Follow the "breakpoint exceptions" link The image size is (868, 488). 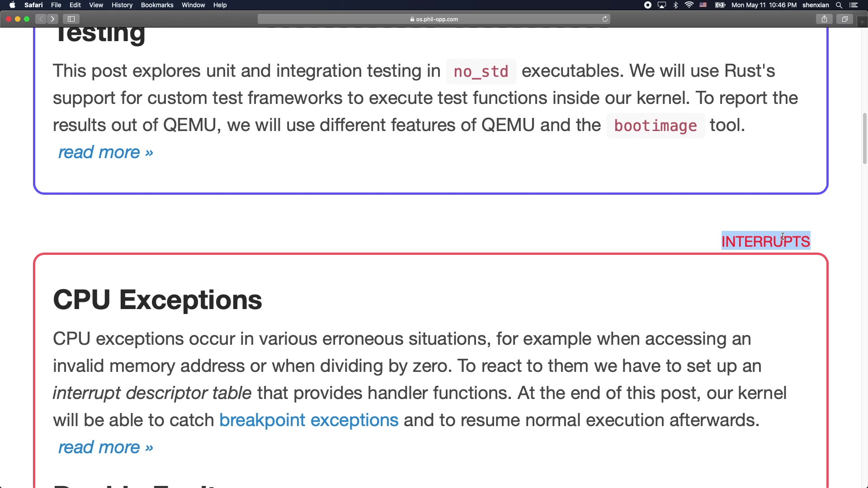coord(309,420)
